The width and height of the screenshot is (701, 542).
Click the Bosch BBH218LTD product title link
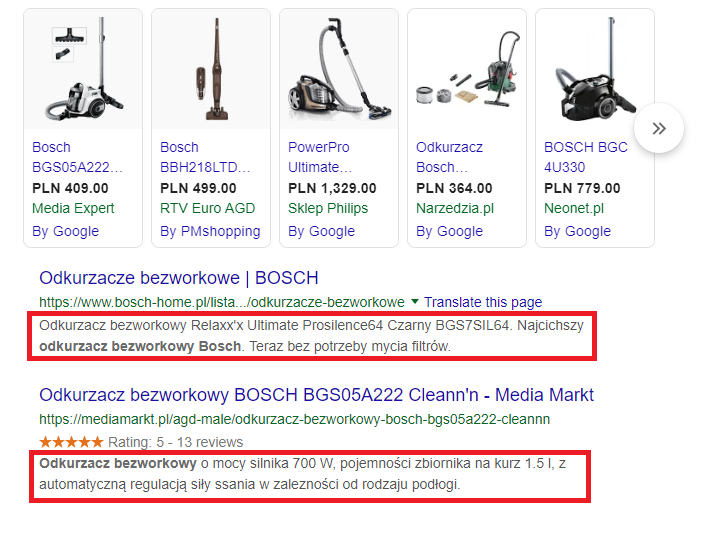click(x=206, y=157)
